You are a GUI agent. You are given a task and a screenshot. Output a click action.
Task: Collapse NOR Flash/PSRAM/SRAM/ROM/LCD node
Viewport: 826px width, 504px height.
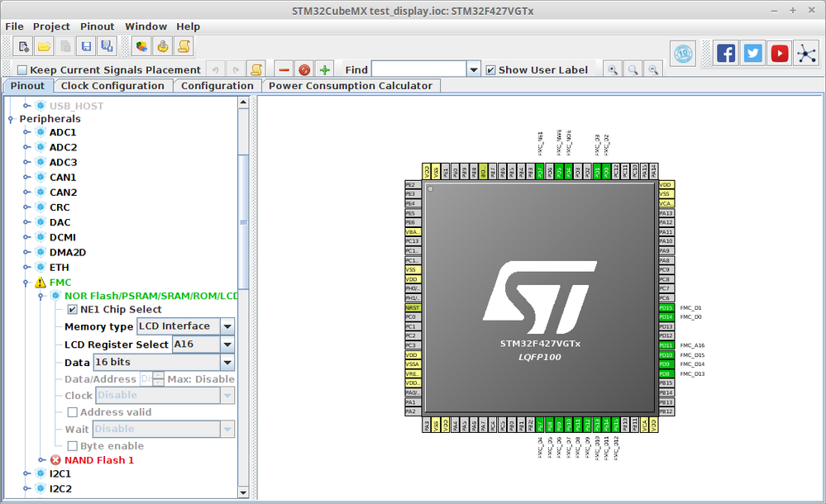(41, 296)
